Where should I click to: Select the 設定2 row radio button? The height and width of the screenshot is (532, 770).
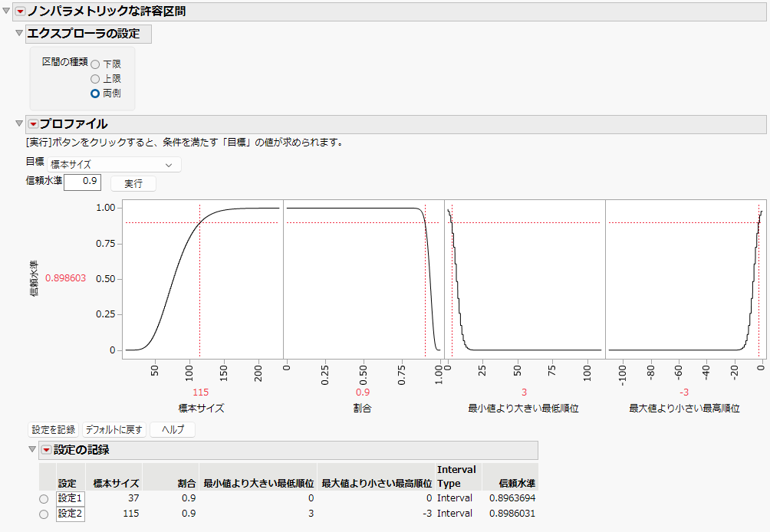(x=44, y=514)
